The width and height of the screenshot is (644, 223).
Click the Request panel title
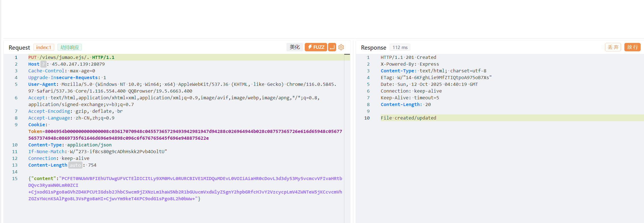(19, 48)
